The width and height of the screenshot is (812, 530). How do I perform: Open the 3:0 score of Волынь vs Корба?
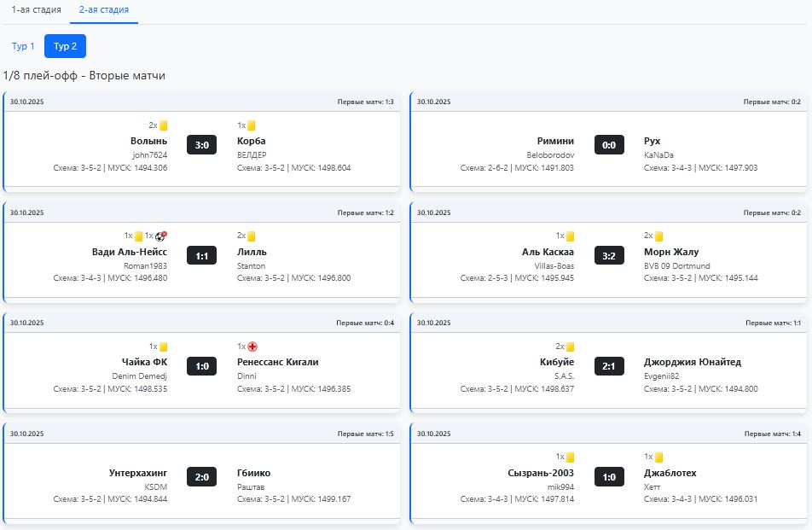[x=201, y=145]
